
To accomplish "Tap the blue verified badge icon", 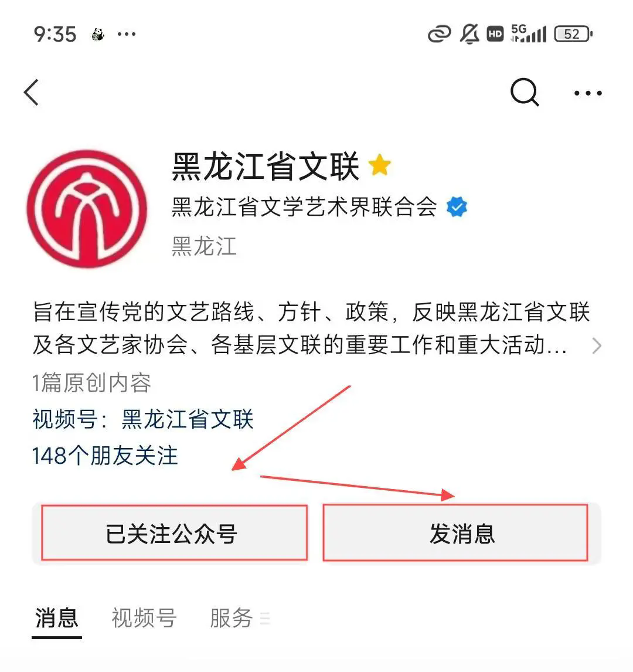I will tap(457, 207).
